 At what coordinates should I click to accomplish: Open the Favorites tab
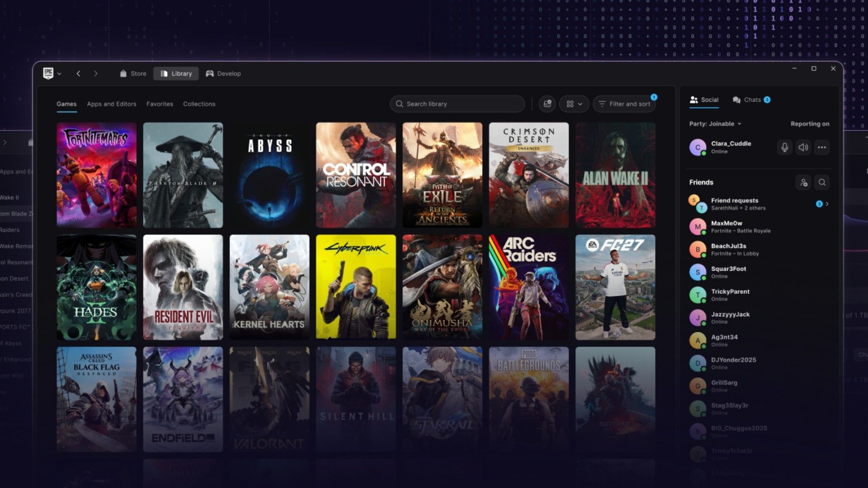160,104
